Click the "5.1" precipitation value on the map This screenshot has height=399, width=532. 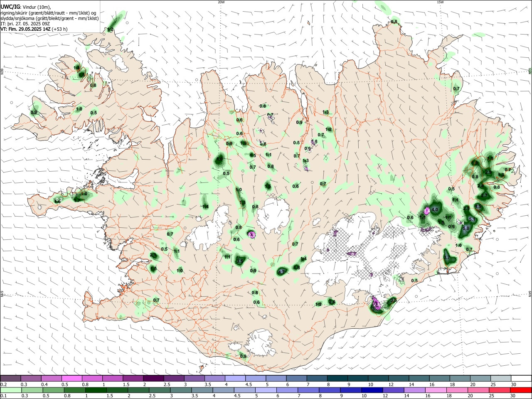point(472,219)
